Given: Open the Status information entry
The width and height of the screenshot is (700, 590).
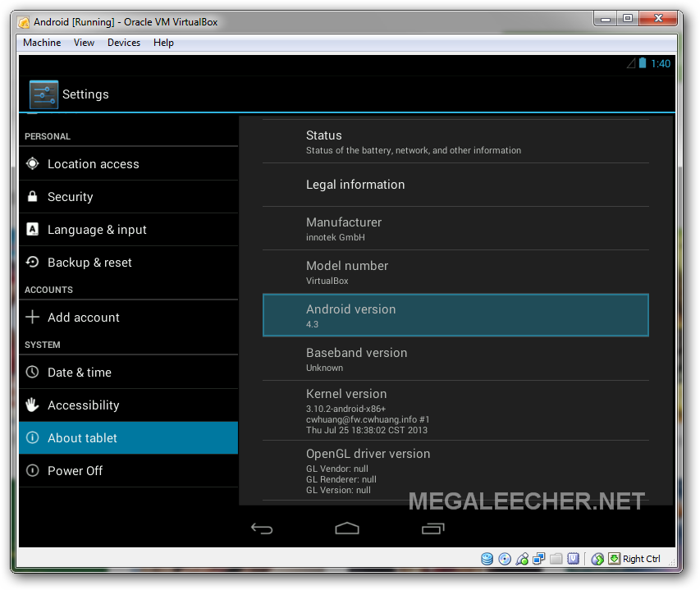Looking at the screenshot, I should point(455,141).
